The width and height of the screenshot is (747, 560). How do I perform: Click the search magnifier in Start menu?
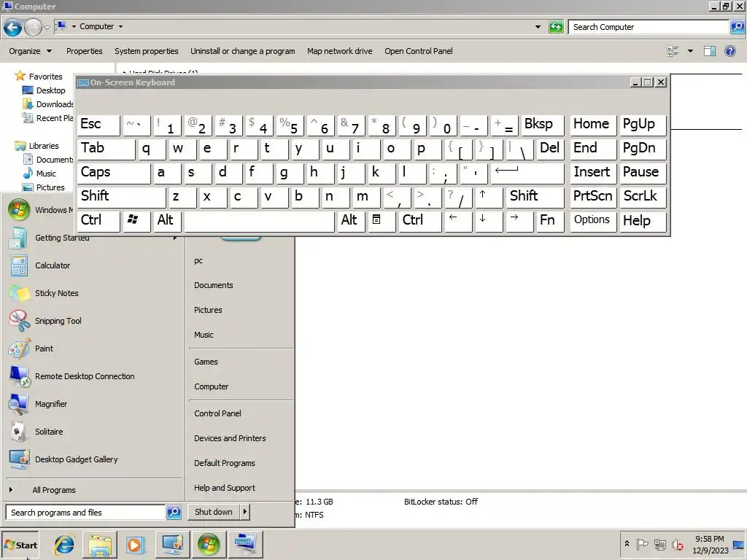pos(174,513)
